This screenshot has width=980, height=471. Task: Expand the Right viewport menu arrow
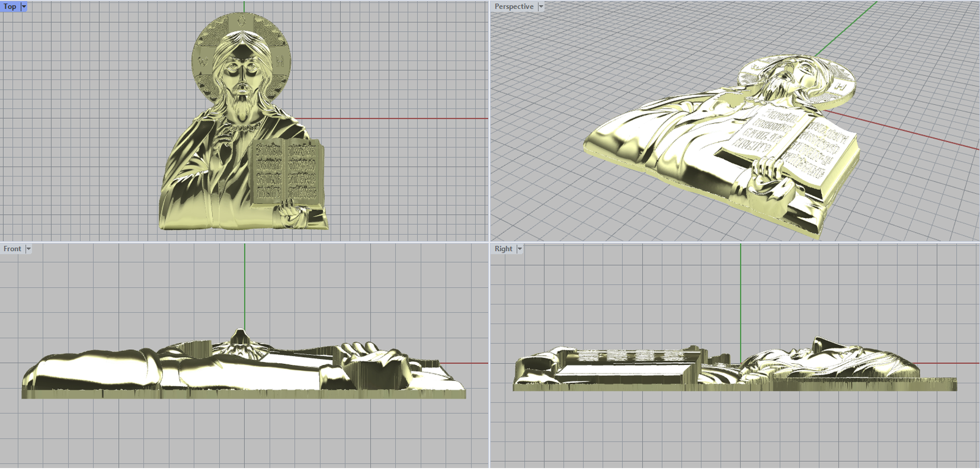tap(519, 249)
